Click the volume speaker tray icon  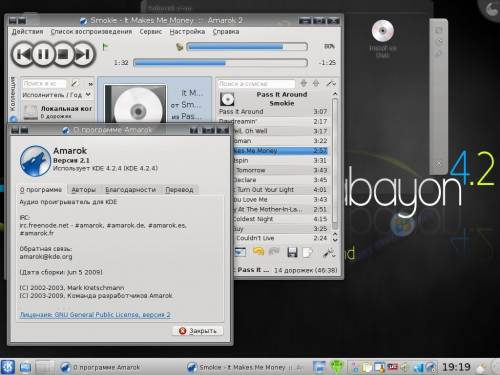pos(404,368)
